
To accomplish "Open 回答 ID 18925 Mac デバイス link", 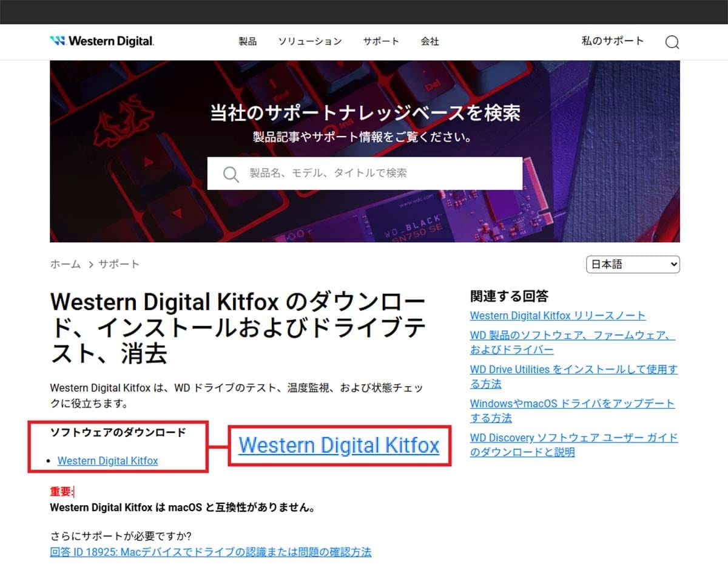I will coord(211,552).
